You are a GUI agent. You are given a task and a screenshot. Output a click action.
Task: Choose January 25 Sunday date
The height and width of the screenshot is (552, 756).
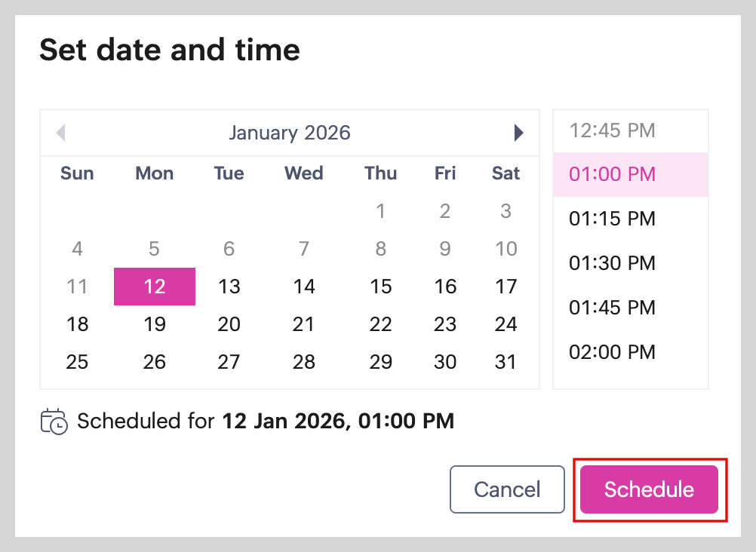pos(78,362)
